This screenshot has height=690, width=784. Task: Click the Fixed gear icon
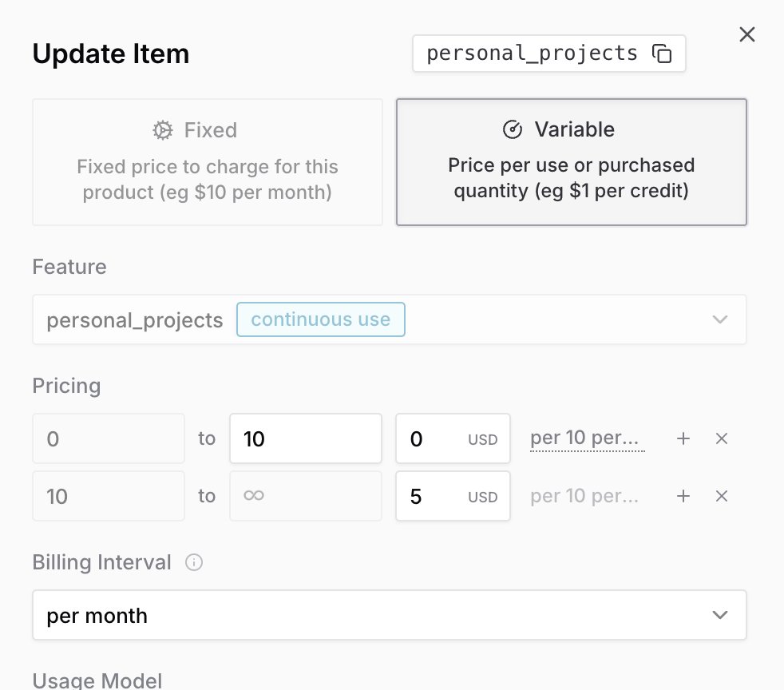[x=163, y=130]
